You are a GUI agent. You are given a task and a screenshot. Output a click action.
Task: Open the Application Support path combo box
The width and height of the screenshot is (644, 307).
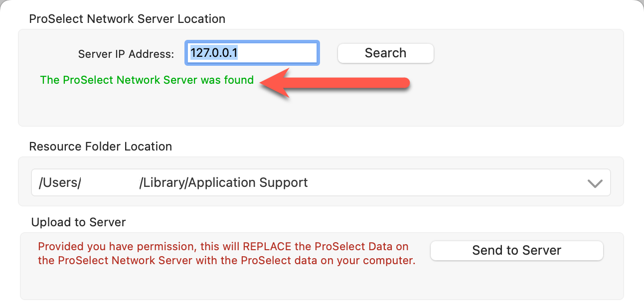click(x=319, y=183)
